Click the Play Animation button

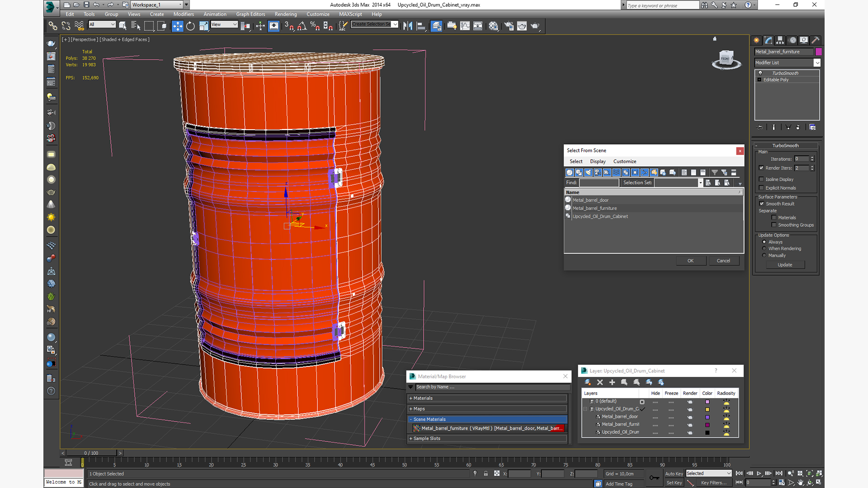[x=759, y=473]
